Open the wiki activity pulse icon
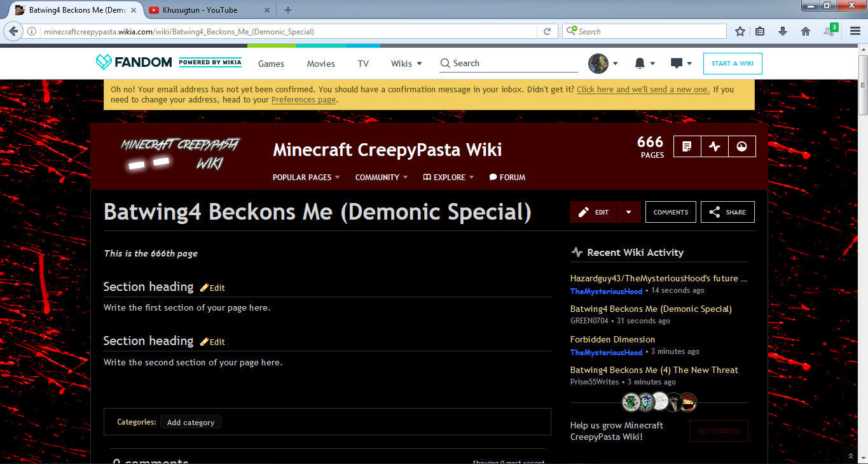This screenshot has width=868, height=464. click(714, 146)
